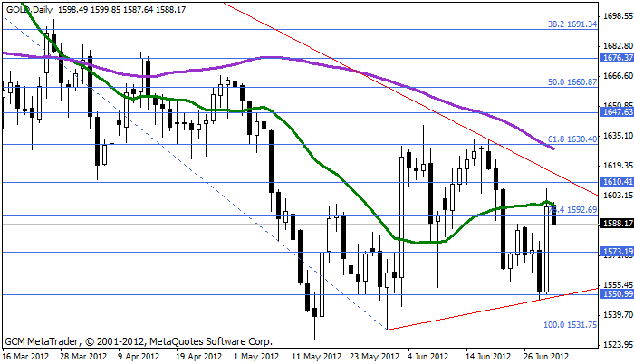Click the 26 Jun 2012 date label
The width and height of the screenshot is (634, 364).
542,357
